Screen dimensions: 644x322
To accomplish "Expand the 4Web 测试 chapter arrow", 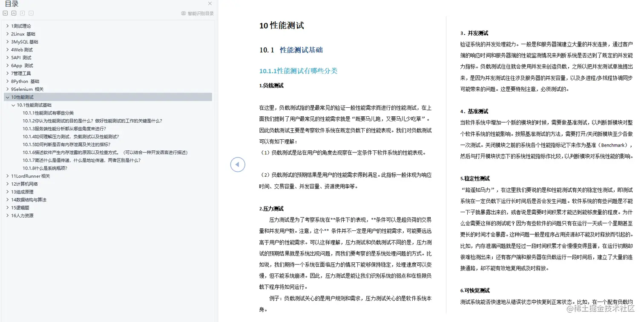I will (x=7, y=49).
